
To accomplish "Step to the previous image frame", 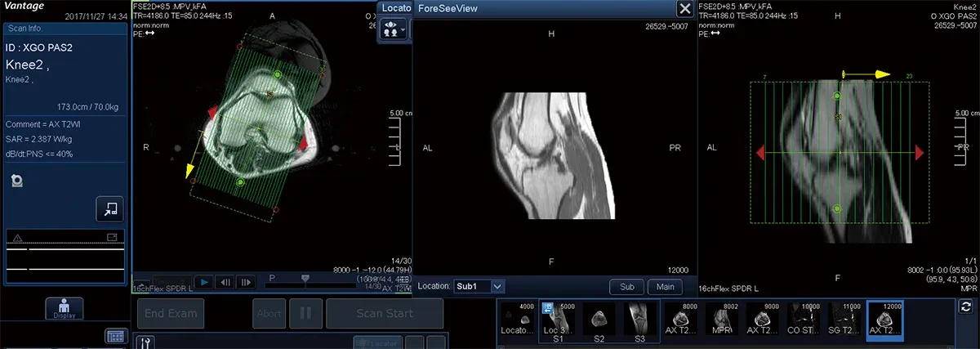I will 225,283.
